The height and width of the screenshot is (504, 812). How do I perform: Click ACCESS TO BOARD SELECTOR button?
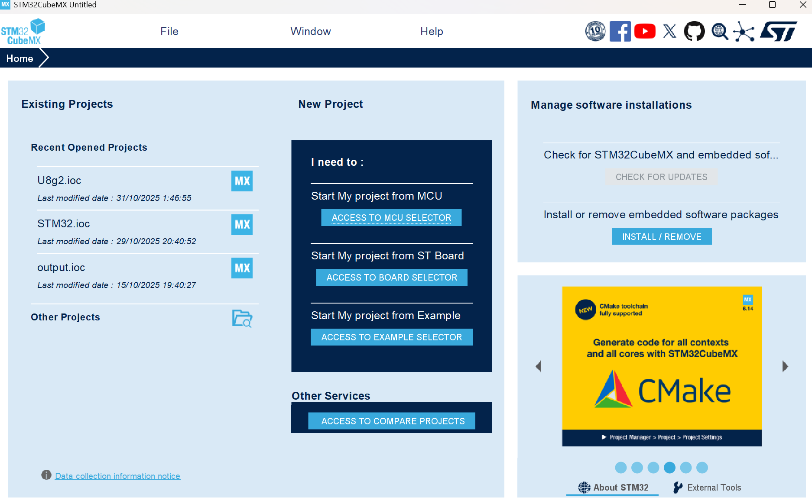pyautogui.click(x=392, y=278)
